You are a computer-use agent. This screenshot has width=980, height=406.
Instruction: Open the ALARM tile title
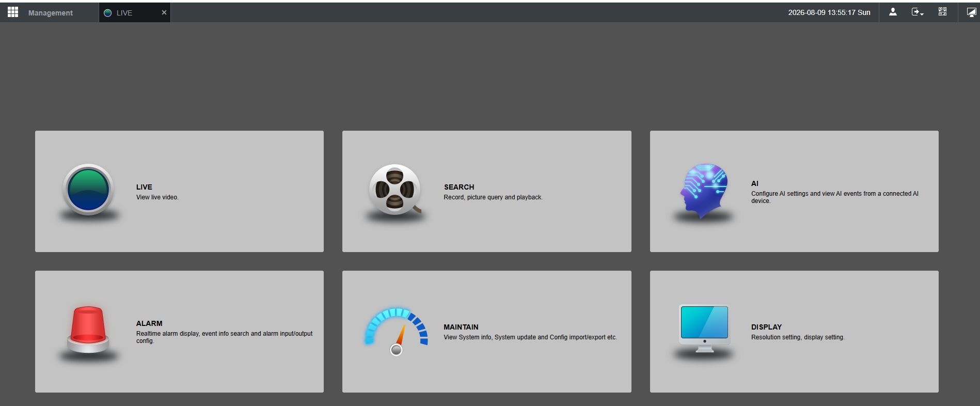149,323
